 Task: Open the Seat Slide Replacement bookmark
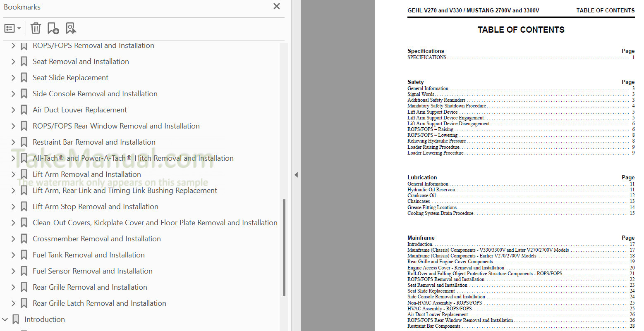(70, 78)
